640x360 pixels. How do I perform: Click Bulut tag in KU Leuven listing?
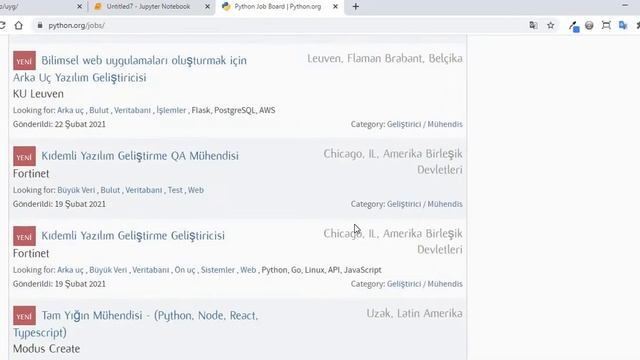pyautogui.click(x=99, y=111)
